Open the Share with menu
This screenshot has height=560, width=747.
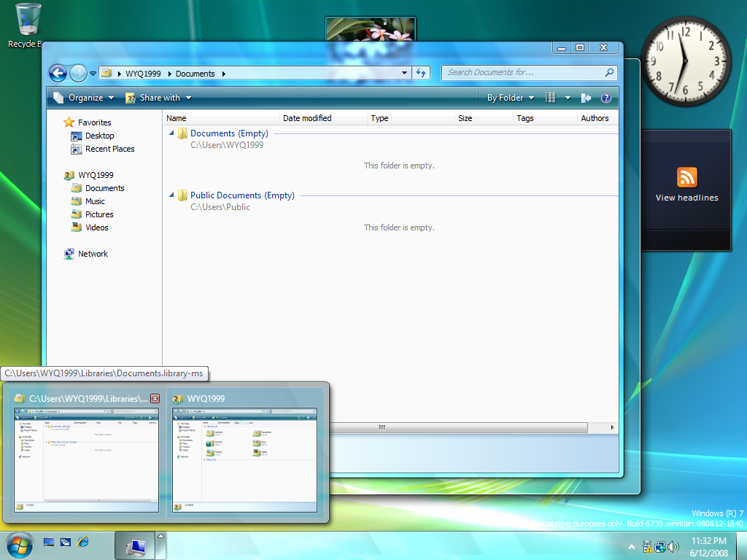click(x=158, y=98)
